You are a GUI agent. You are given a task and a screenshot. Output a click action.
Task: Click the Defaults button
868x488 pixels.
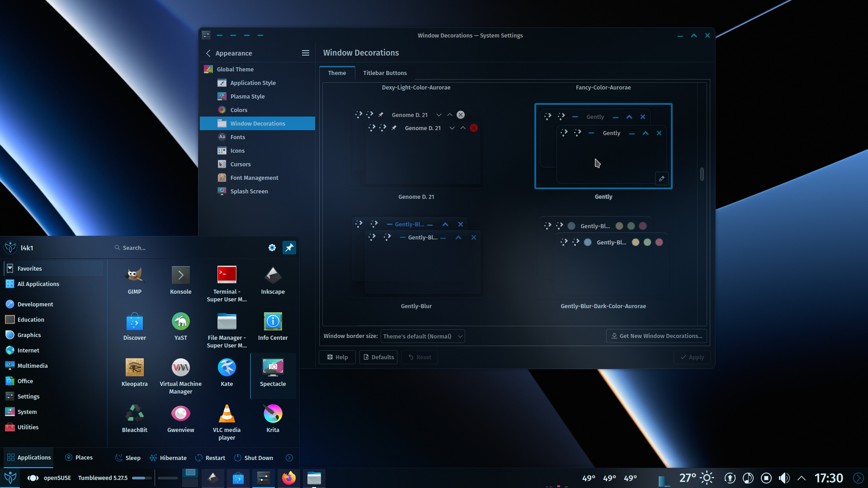coord(378,357)
